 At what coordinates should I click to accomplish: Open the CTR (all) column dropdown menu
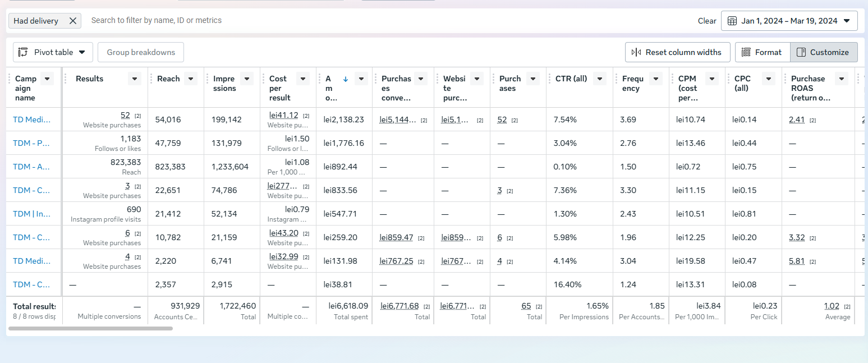600,79
